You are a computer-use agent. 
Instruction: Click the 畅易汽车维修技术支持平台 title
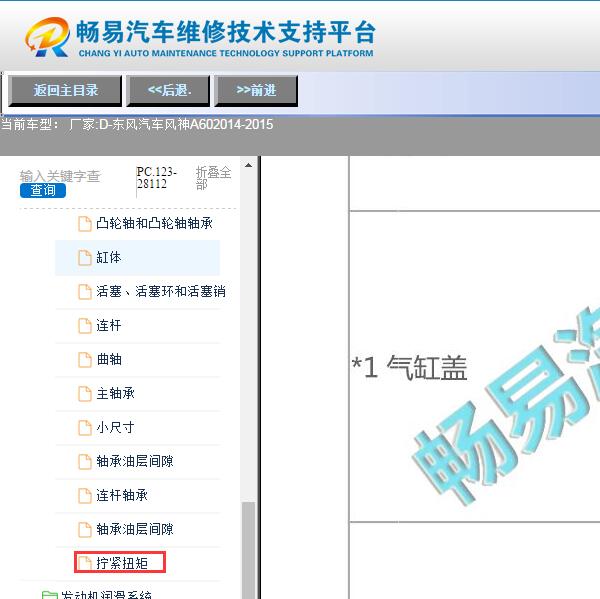click(226, 32)
